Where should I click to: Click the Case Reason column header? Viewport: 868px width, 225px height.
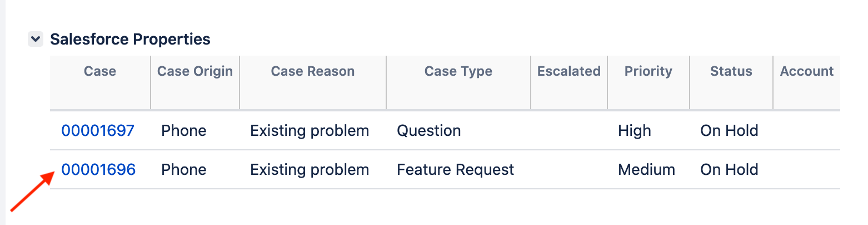pos(313,71)
